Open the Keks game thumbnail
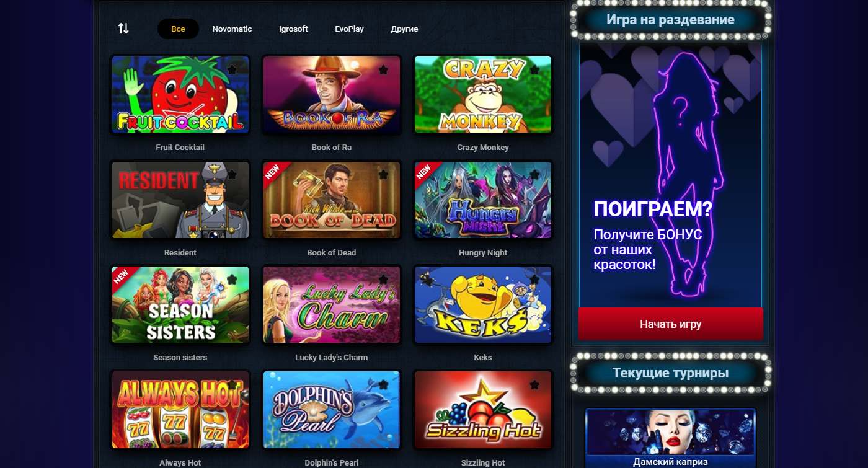The height and width of the screenshot is (468, 868). click(x=483, y=305)
